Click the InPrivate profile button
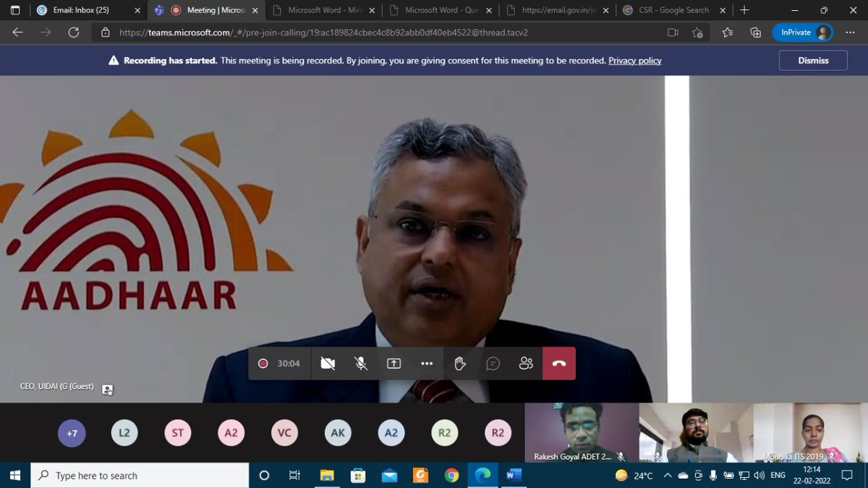868x488 pixels. [x=803, y=33]
